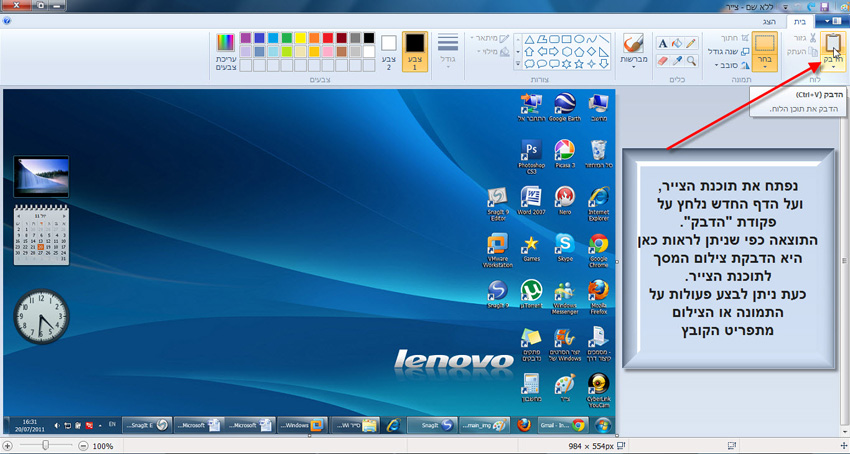Choose the purple color swatch
The height and width of the screenshot is (454, 850).
(246, 38)
